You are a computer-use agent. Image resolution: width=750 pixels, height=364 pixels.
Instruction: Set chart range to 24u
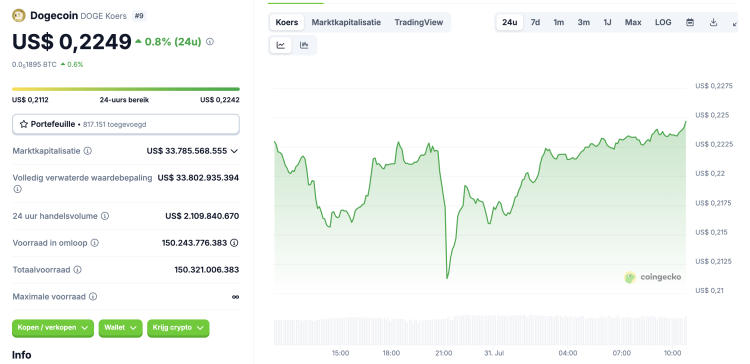coord(509,22)
